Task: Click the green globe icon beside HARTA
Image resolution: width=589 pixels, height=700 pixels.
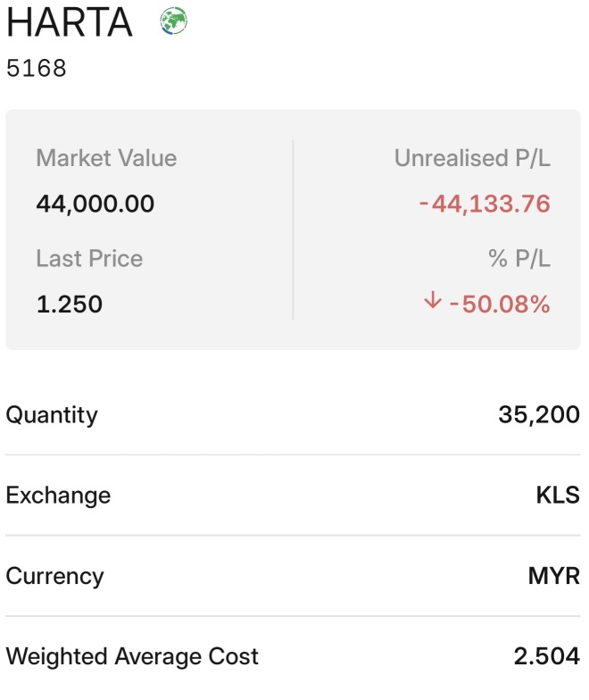Action: (173, 21)
